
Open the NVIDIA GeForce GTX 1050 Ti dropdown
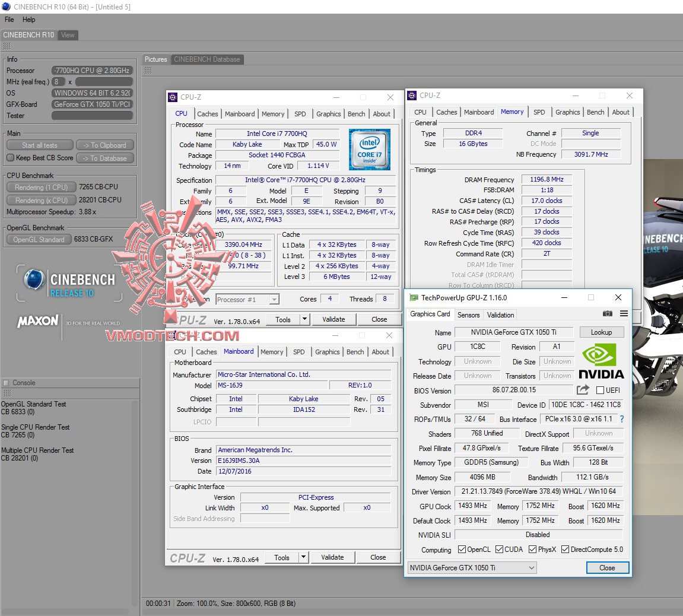click(x=472, y=568)
